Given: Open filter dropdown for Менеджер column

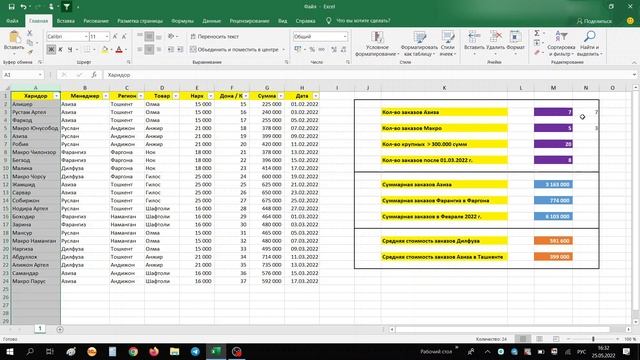Looking at the screenshot, I should [106, 96].
